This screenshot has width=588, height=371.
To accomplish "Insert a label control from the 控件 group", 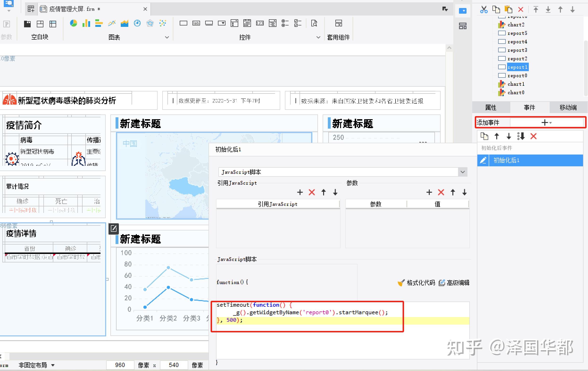I will [196, 23].
